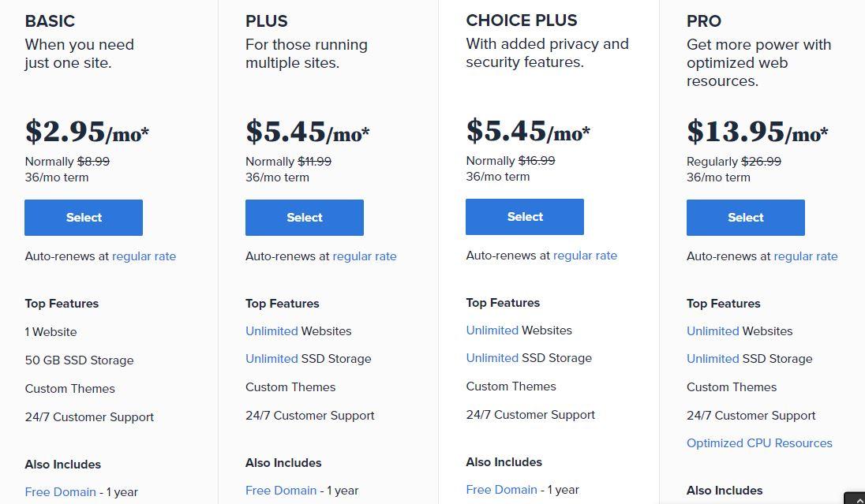The image size is (865, 504).
Task: Open regular rate link under PLUS plan
Action: point(365,256)
